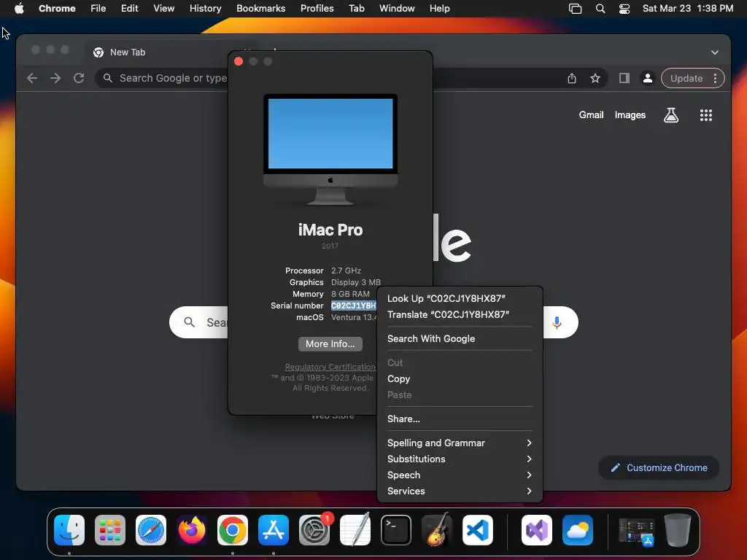Open the App Store dock icon
This screenshot has height=560, width=747.
274,530
